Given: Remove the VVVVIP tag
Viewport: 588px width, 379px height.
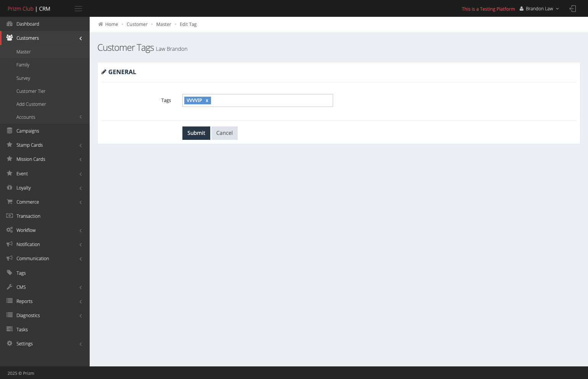Looking at the screenshot, I should click(207, 100).
